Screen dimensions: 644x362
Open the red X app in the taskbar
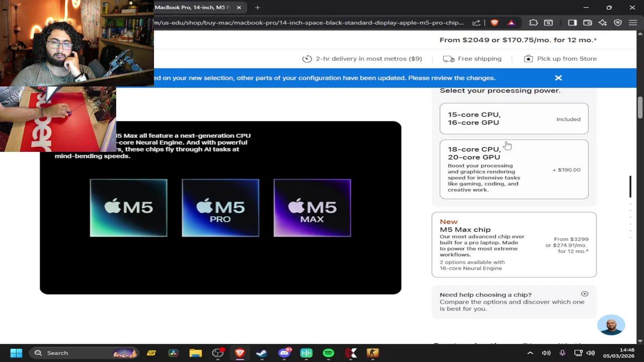pos(351,353)
